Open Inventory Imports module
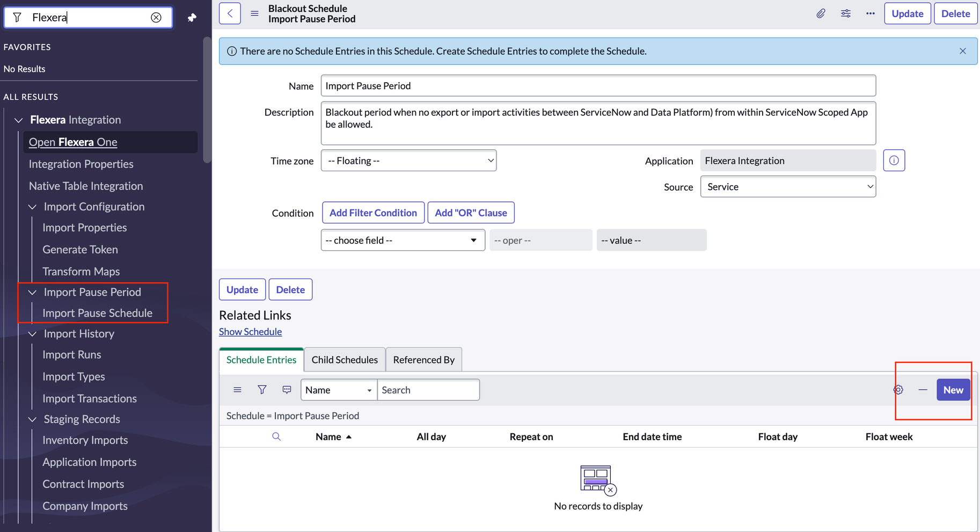This screenshot has width=980, height=532. pos(85,440)
